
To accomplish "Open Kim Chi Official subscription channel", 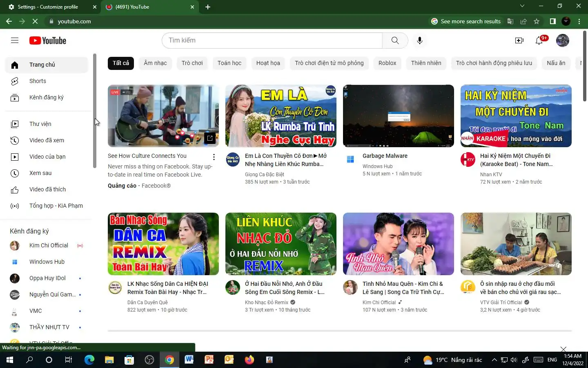I will (x=47, y=245).
